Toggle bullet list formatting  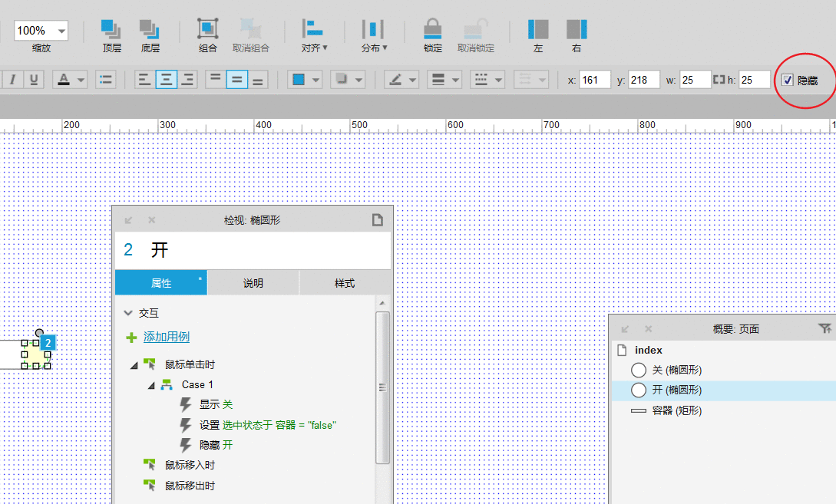click(106, 80)
